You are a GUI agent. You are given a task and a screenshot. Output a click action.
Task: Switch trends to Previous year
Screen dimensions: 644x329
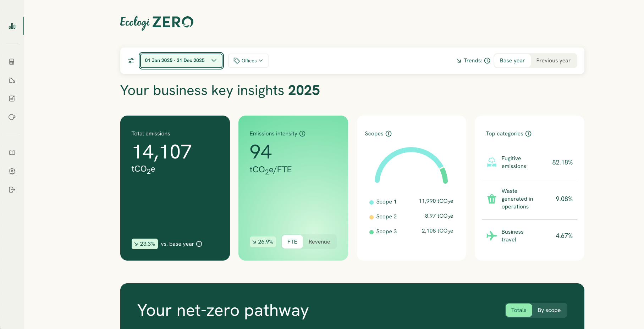point(553,61)
